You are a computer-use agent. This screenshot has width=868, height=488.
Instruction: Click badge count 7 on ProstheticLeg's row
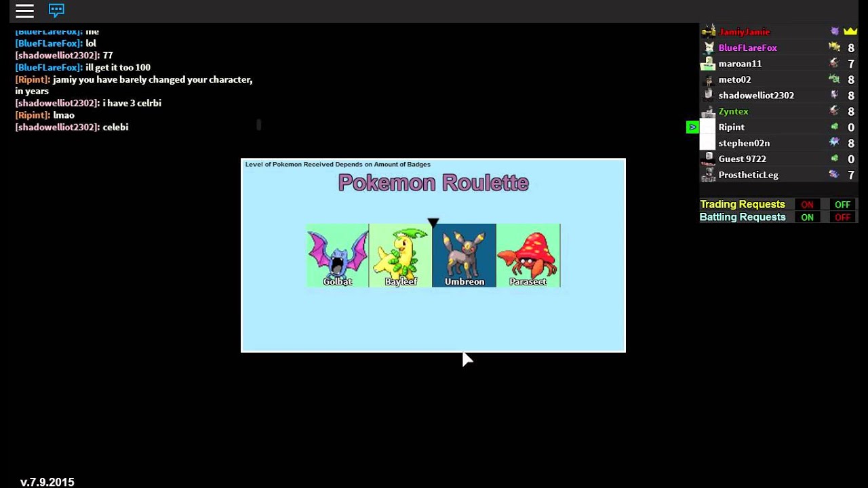coord(851,175)
